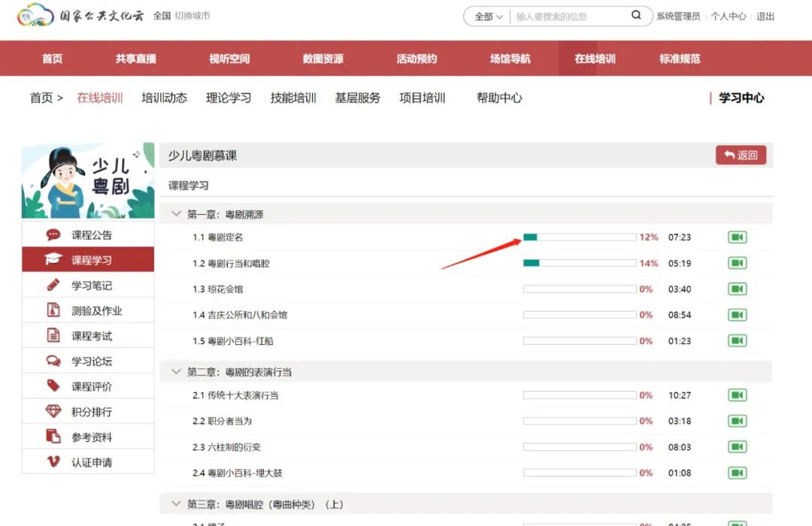Image resolution: width=812 pixels, height=526 pixels.
Task: Play video icon for 1.2 粤剧行当和唱腔
Action: [x=737, y=263]
